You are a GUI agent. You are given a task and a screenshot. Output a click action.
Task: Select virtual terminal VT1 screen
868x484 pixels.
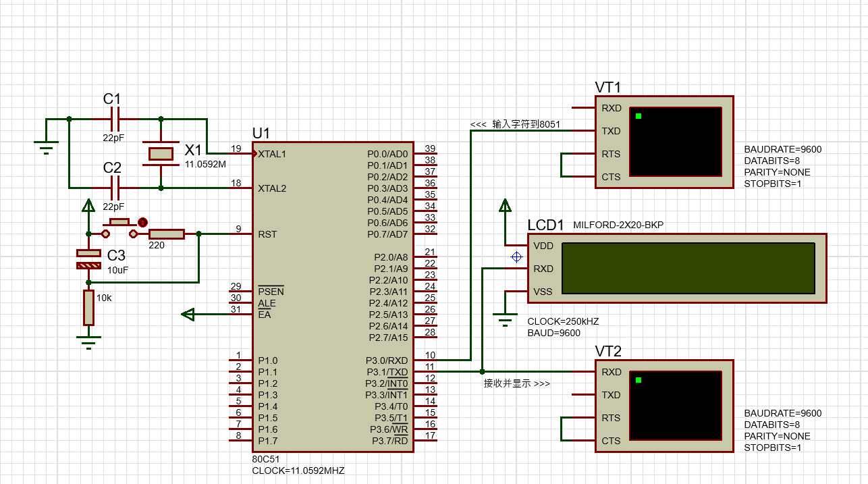coord(675,142)
